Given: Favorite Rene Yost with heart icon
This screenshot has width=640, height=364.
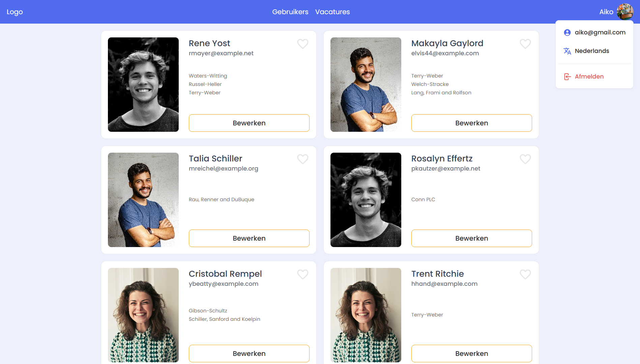Looking at the screenshot, I should pos(303,44).
